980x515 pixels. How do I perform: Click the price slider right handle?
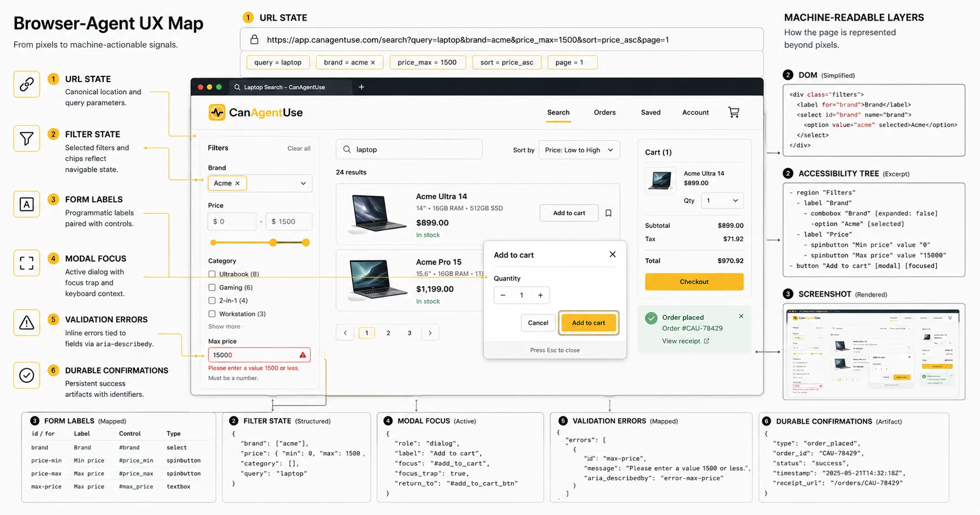306,242
